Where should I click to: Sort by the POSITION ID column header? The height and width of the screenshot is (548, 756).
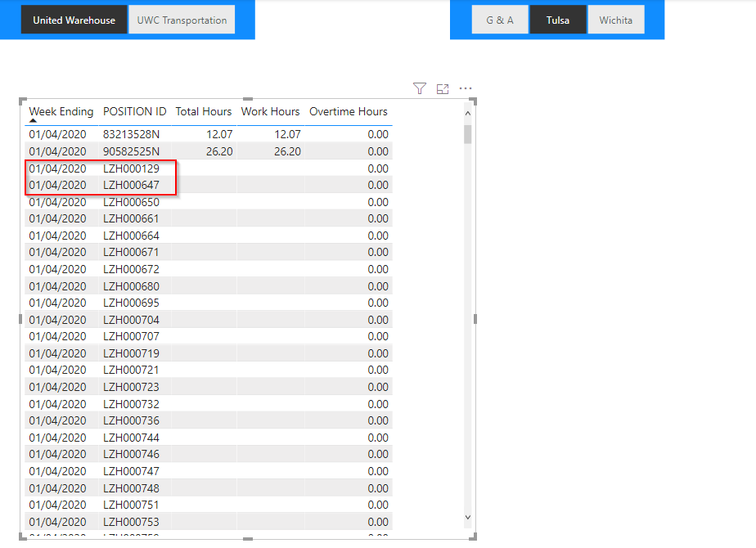[x=134, y=111]
